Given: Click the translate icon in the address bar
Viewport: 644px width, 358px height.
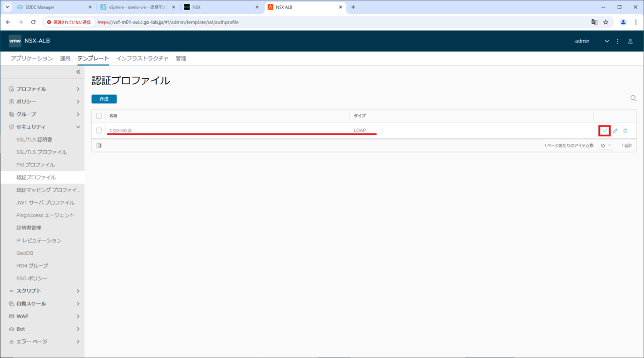Looking at the screenshot, I should point(594,23).
